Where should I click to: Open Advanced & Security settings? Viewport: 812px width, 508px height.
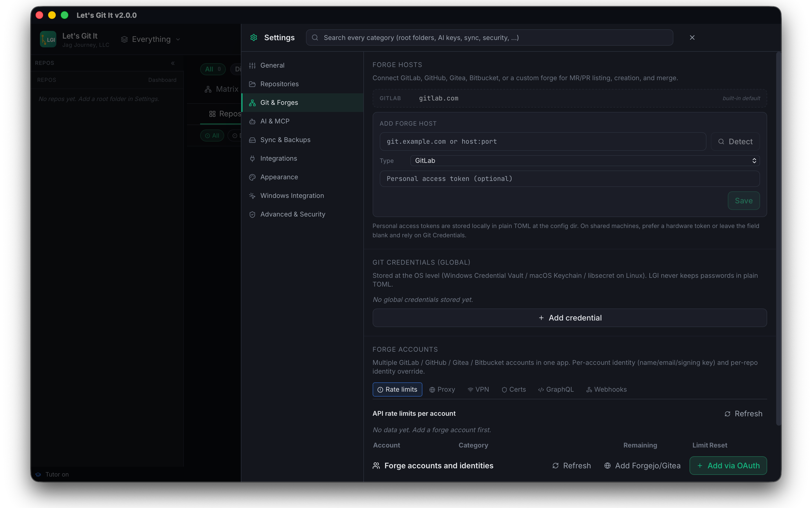(302, 214)
